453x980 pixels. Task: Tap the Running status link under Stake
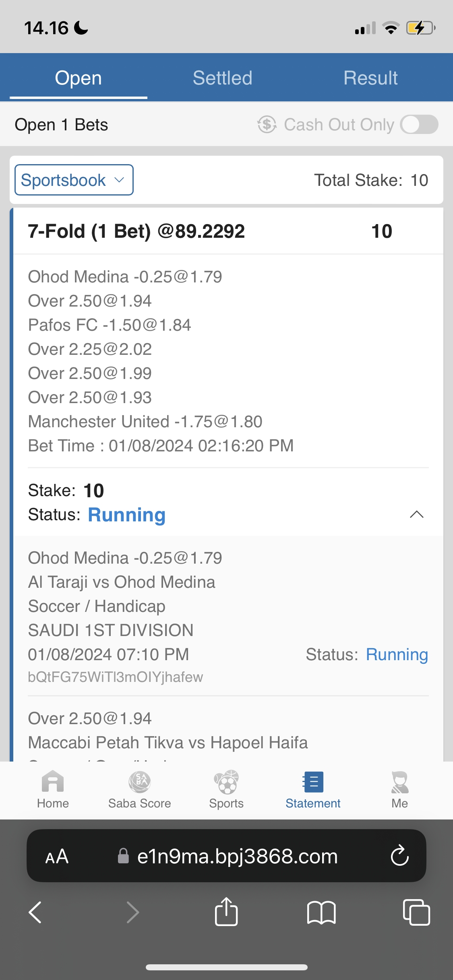[126, 515]
